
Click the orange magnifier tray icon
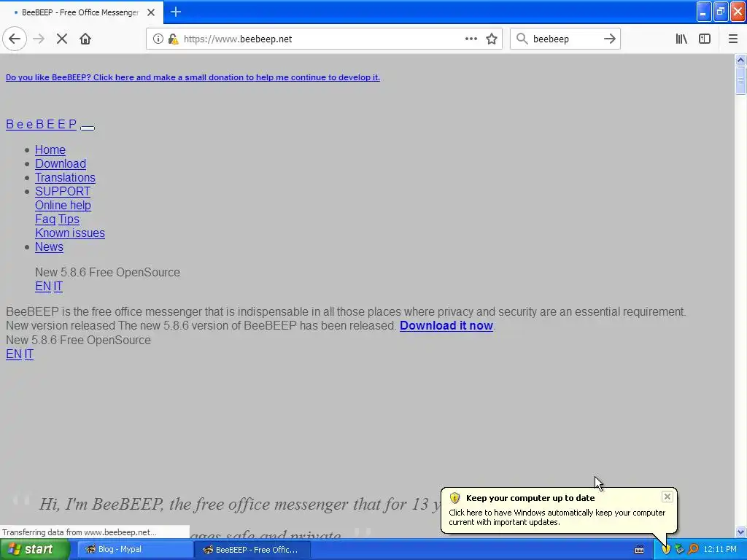click(x=693, y=550)
